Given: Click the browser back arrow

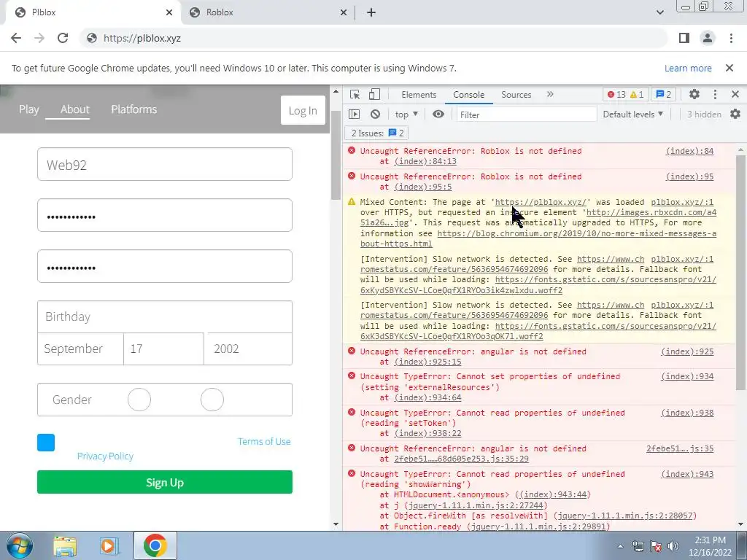Looking at the screenshot, I should 16,38.
